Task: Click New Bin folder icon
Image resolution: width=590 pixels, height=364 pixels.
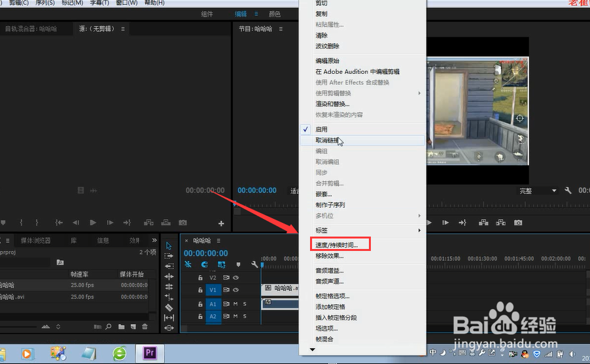Action: click(x=121, y=326)
